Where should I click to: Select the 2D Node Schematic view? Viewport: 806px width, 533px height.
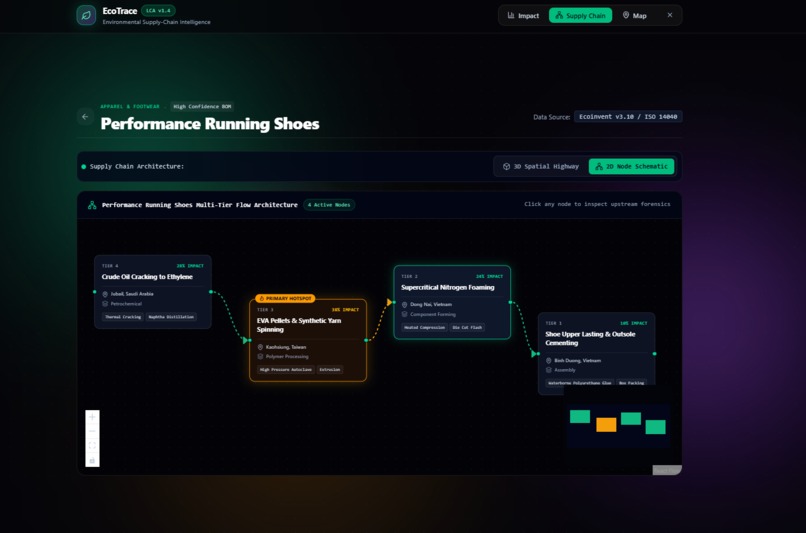coord(631,167)
